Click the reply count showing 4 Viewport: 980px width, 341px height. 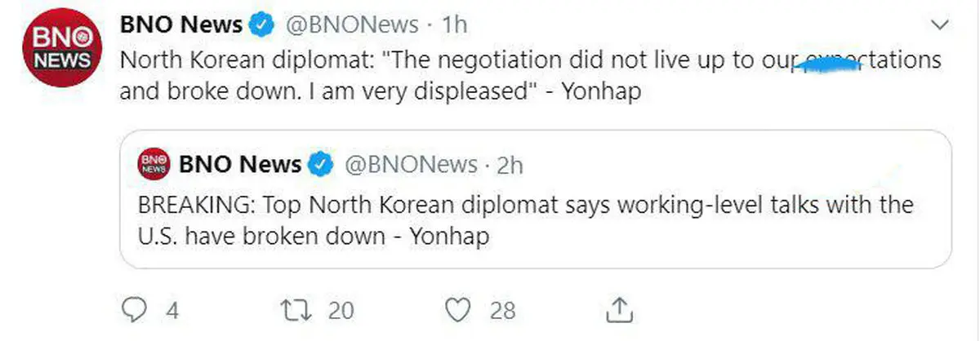[x=171, y=310]
